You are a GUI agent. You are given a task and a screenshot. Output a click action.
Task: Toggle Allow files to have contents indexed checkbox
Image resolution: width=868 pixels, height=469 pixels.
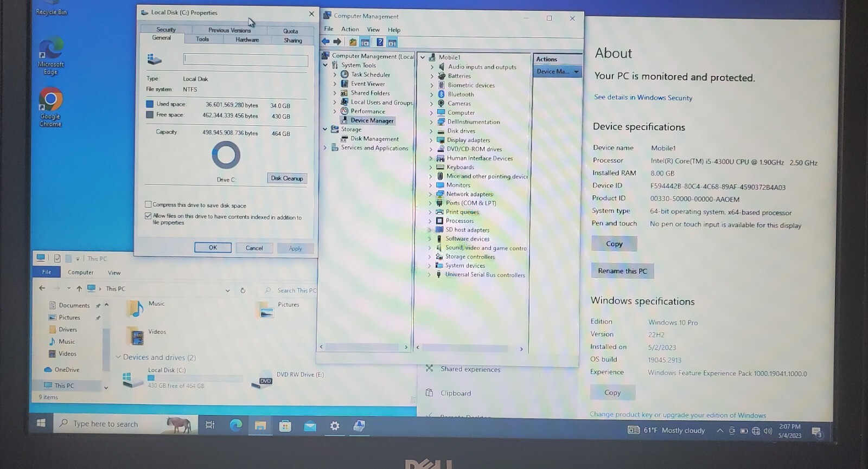click(148, 216)
